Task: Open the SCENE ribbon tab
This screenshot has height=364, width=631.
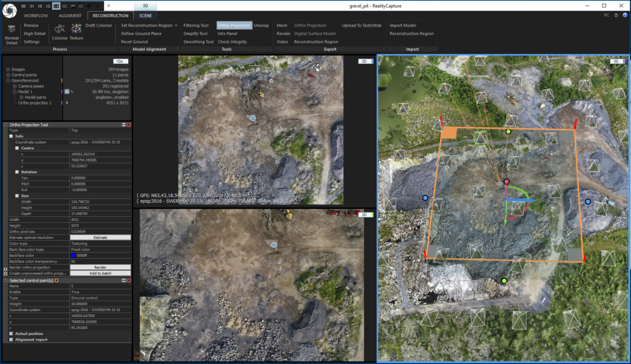Action: point(145,15)
